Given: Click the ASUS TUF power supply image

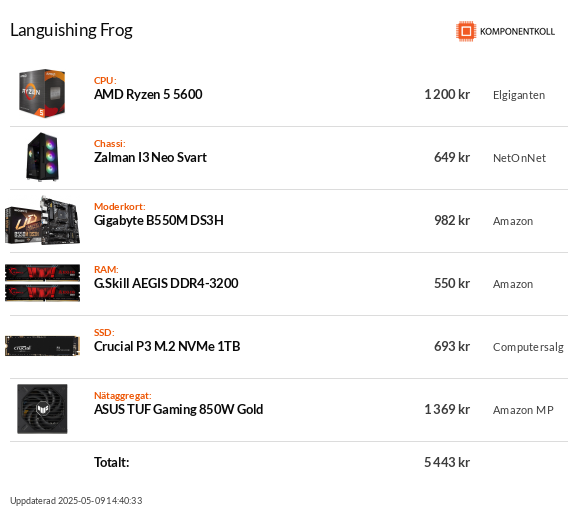Looking at the screenshot, I should 42,409.
